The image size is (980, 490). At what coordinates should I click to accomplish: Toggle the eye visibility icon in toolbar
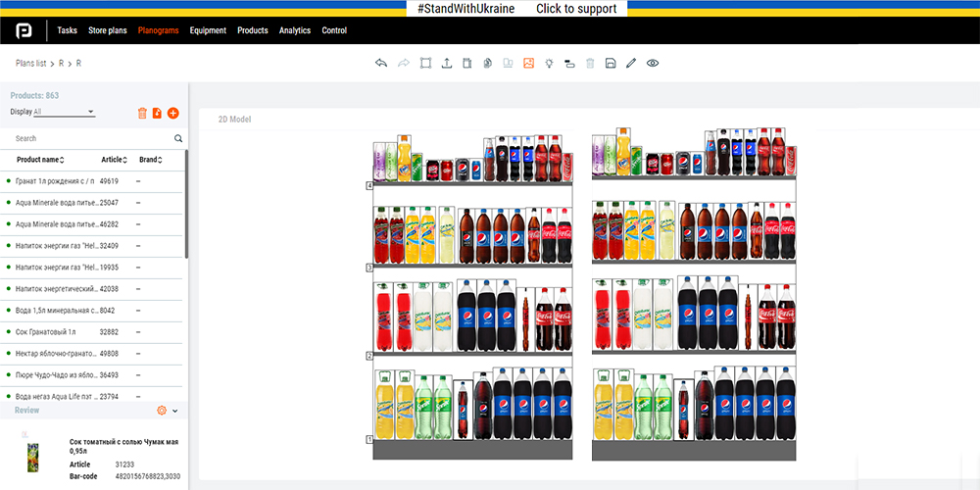[653, 63]
